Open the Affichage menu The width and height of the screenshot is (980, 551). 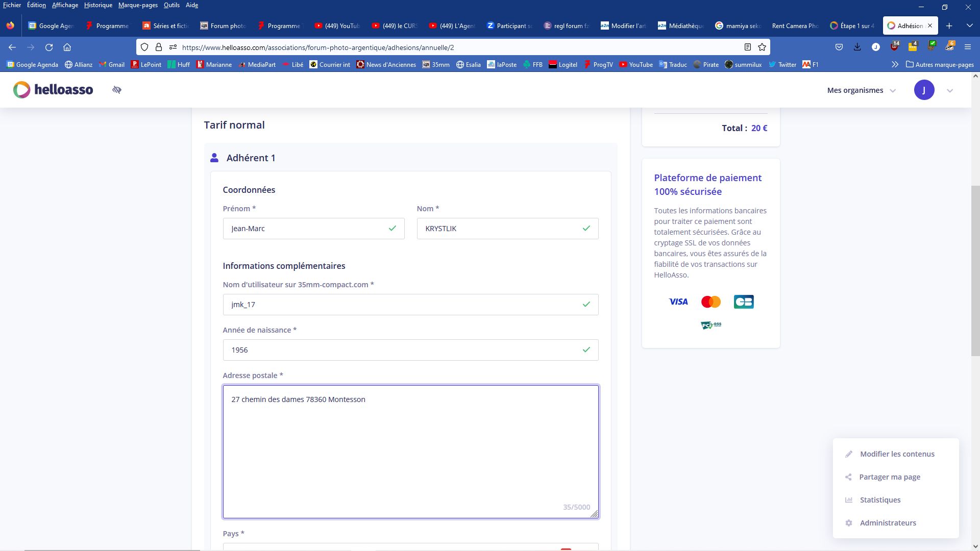click(65, 5)
